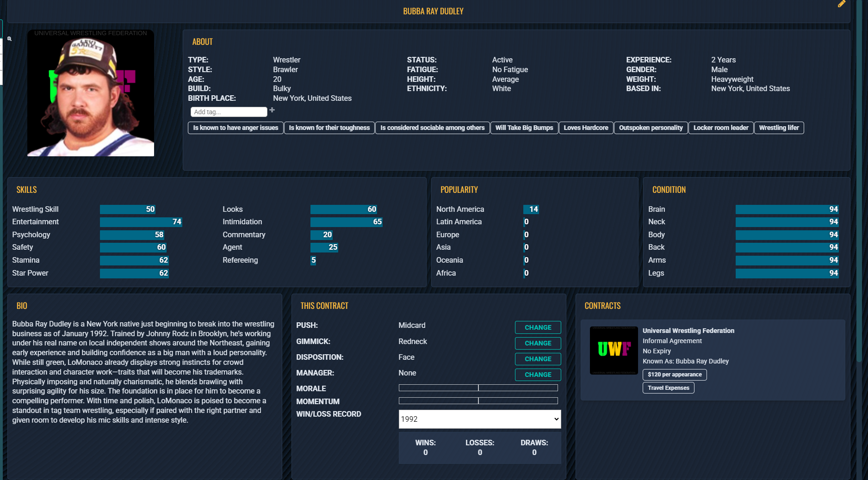Click the Universal Wrestling Federation contract name
This screenshot has width=868, height=480.
coord(688,331)
